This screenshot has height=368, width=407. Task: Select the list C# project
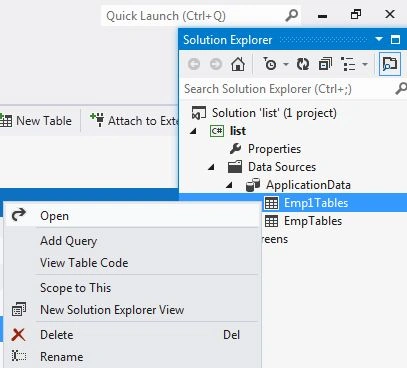[x=238, y=131]
